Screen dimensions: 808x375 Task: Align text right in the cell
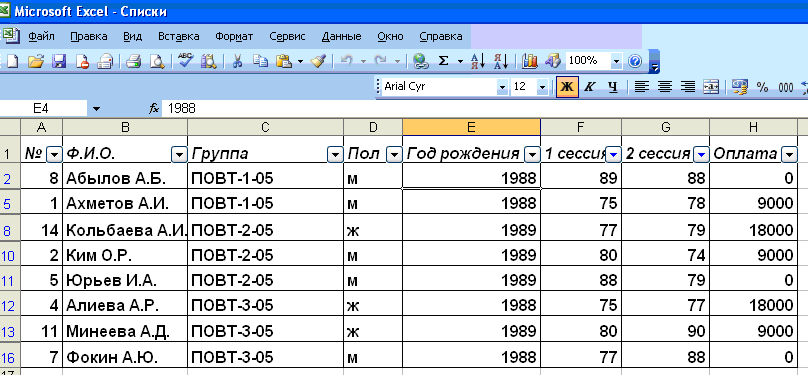click(687, 87)
